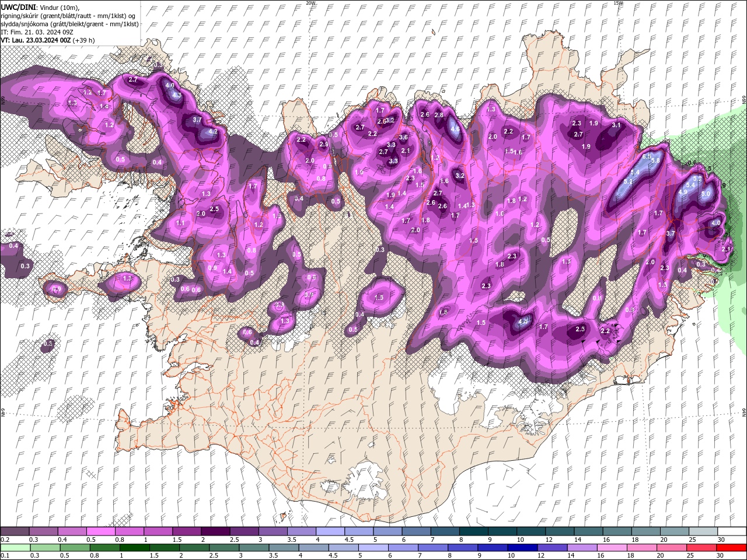
Task: Select the 'slydda/snjókoma' legend description line
Action: tap(69, 24)
